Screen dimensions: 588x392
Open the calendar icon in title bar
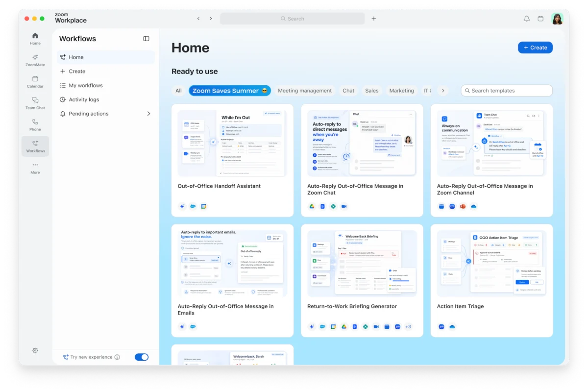tap(540, 19)
